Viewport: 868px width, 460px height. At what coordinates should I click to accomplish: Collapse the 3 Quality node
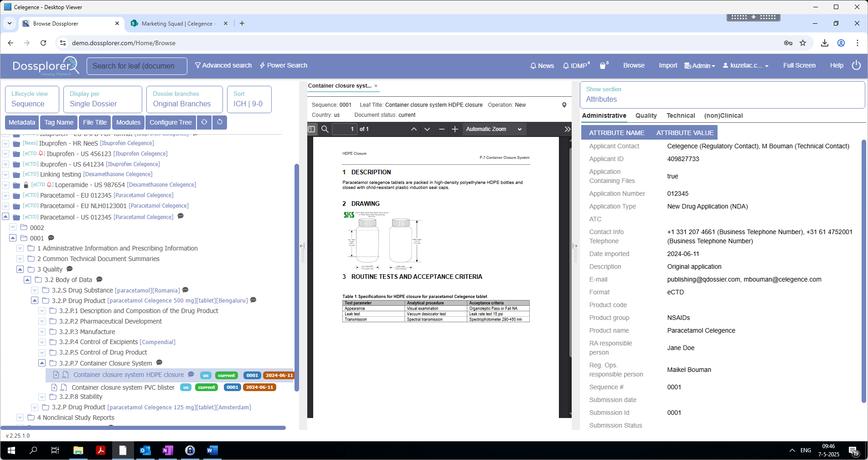click(20, 269)
